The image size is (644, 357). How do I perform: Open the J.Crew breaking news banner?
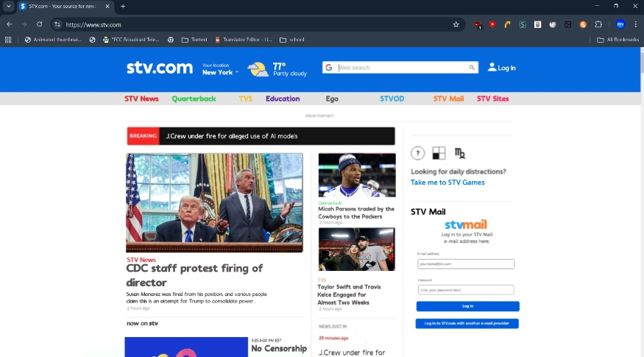tap(261, 136)
